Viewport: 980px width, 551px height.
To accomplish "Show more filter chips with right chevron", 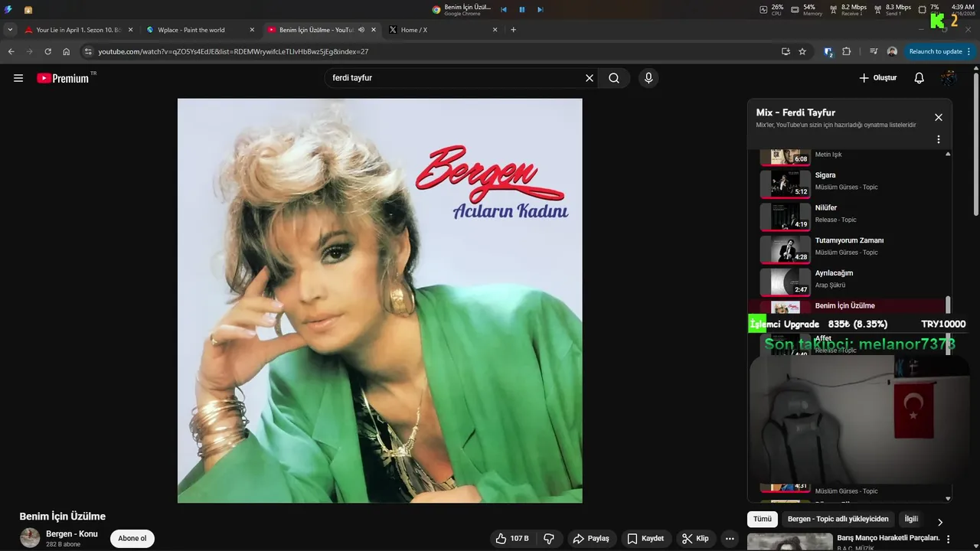I will pyautogui.click(x=940, y=522).
